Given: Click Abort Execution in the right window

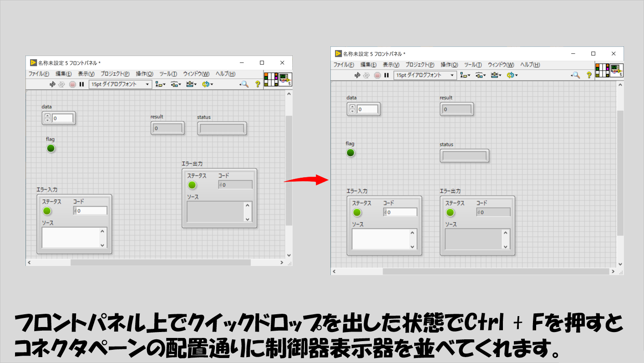Looking at the screenshot, I should (x=377, y=75).
